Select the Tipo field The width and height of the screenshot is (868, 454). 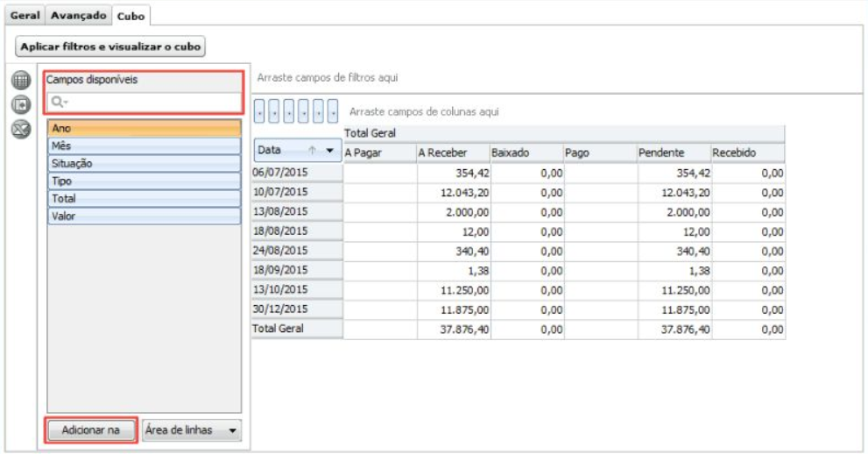[x=145, y=181]
